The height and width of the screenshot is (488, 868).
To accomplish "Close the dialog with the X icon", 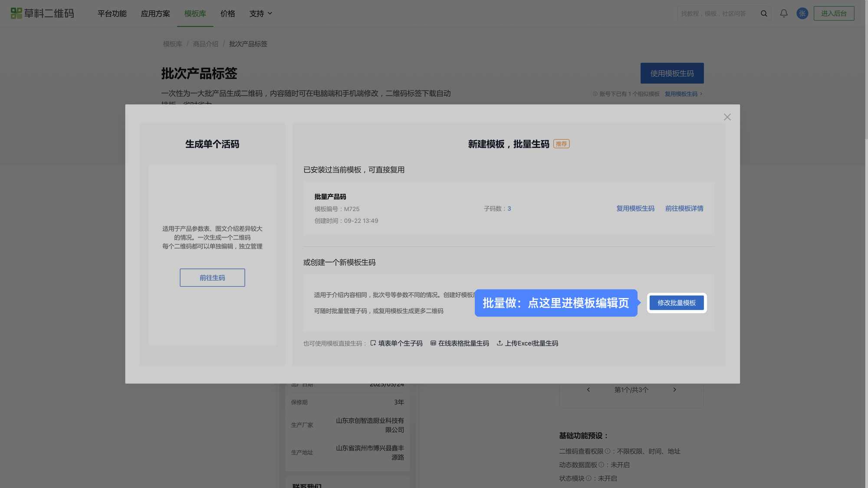I will [727, 117].
